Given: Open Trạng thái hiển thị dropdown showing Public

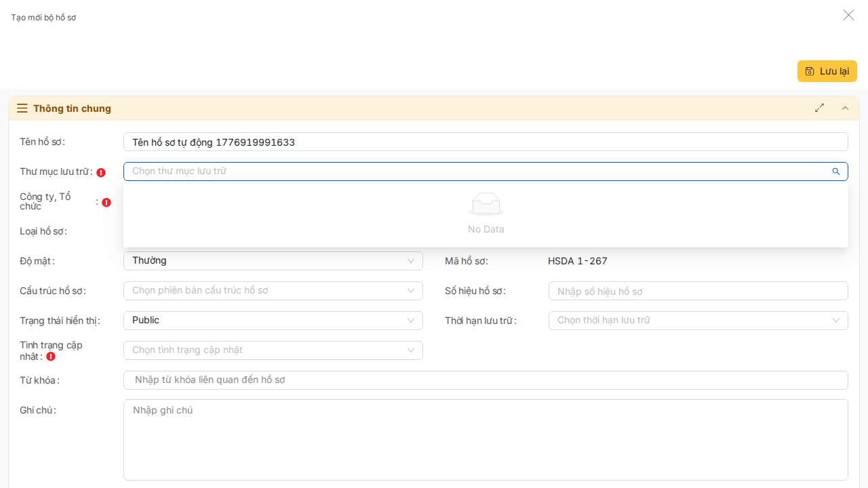Looking at the screenshot, I should pyautogui.click(x=273, y=321).
